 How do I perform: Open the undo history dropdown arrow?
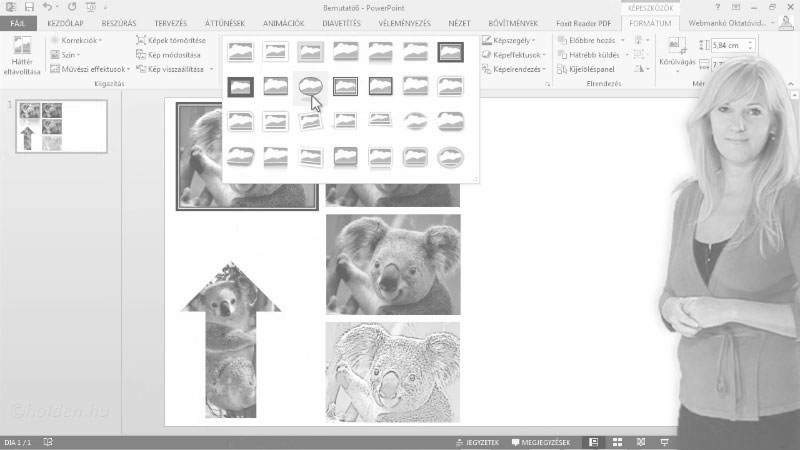point(57,7)
